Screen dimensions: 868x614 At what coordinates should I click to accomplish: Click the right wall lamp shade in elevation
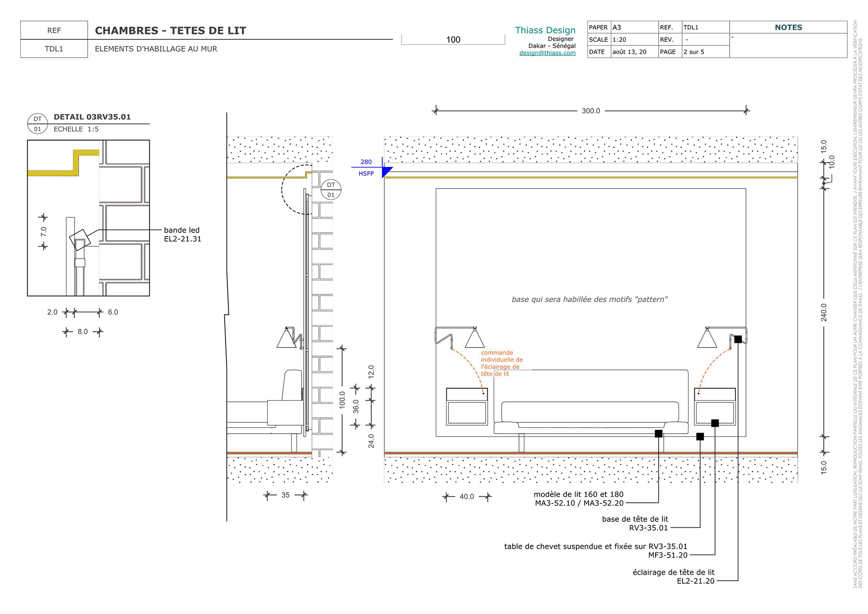(x=707, y=339)
